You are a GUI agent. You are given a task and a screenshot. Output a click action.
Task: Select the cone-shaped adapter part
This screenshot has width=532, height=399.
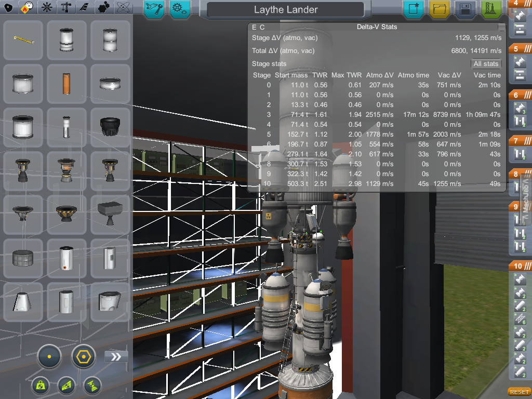point(23,302)
